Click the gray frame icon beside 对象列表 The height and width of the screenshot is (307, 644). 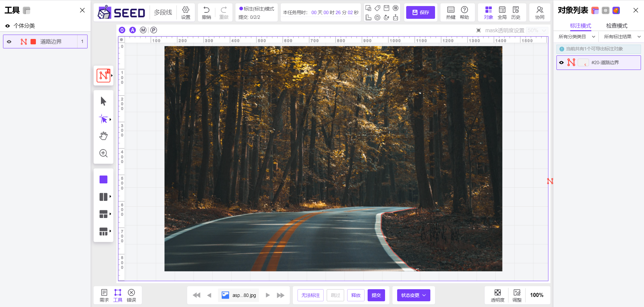(605, 10)
